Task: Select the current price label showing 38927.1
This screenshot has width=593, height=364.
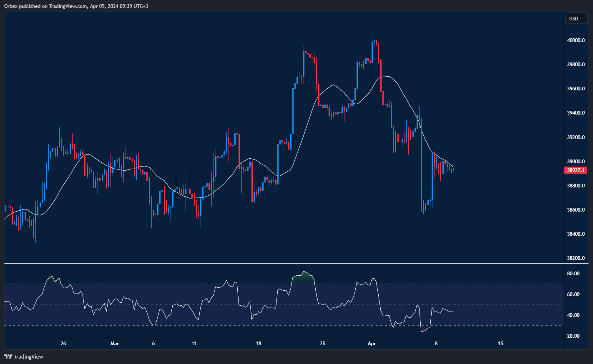Action: (x=575, y=170)
